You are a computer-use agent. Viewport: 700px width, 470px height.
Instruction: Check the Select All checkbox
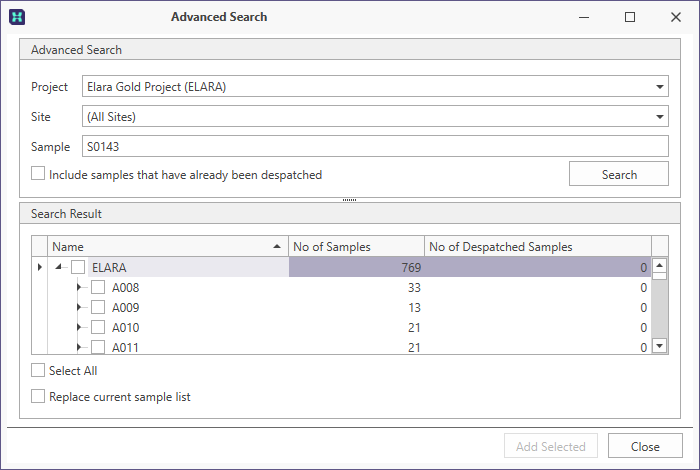38,370
